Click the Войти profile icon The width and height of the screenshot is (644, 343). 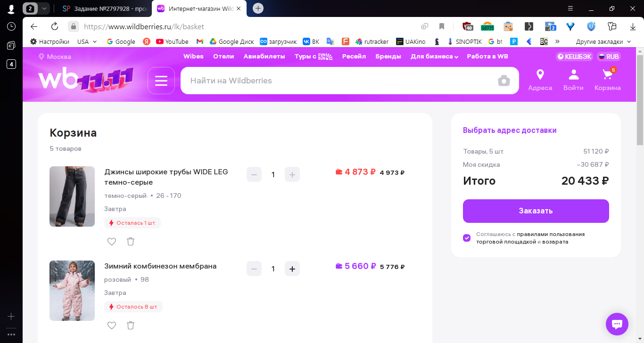[573, 80]
